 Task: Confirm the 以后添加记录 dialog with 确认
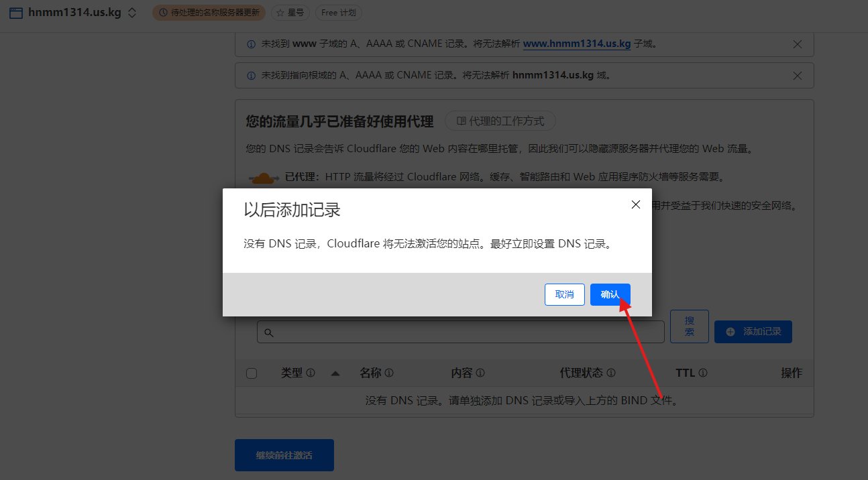tap(610, 294)
